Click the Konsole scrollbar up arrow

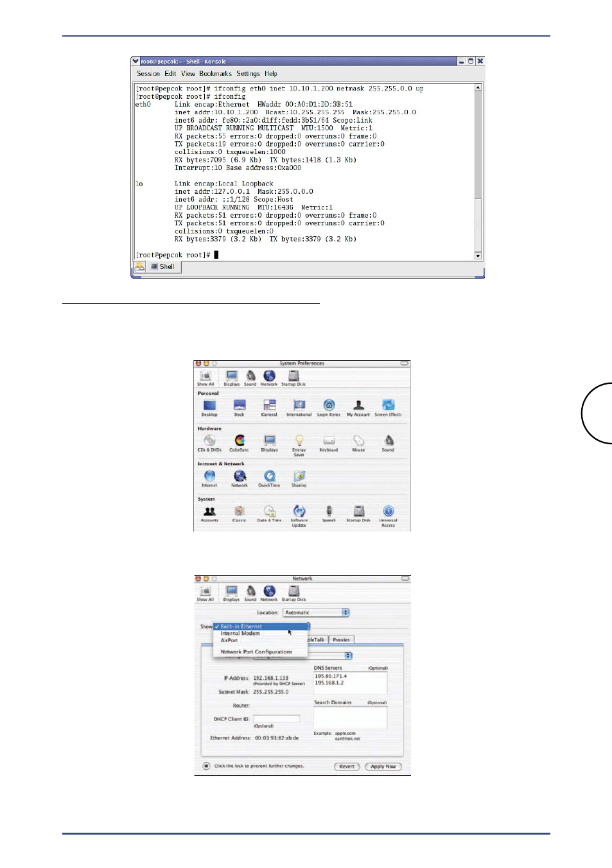[x=478, y=87]
